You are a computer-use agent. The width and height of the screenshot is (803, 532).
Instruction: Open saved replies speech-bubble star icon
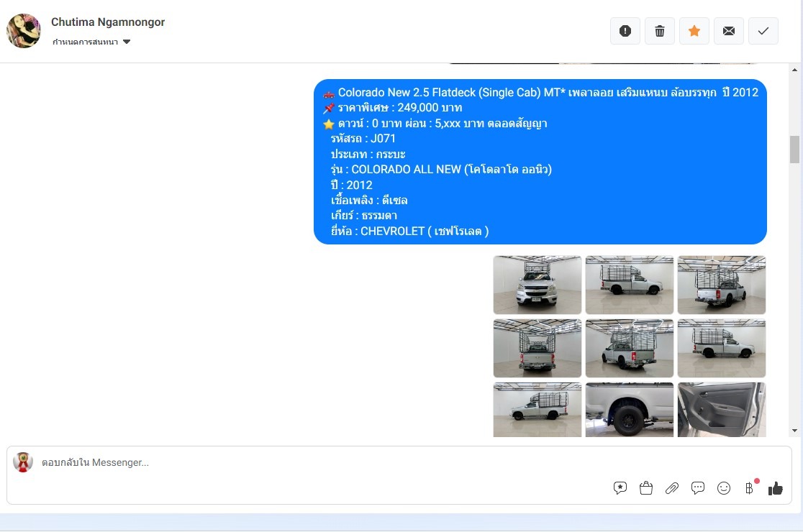pos(620,488)
